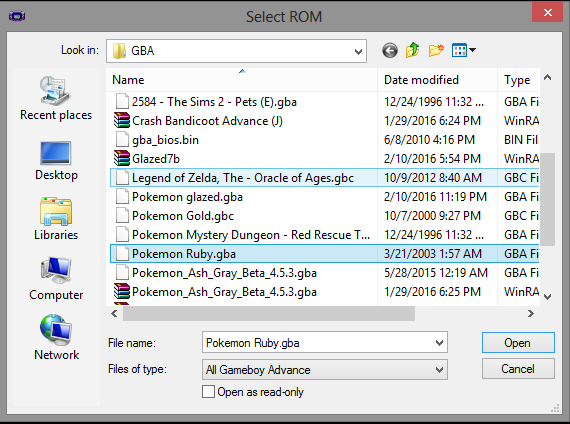
Task: Click vertical scrollbar up arrow
Action: pos(547,77)
